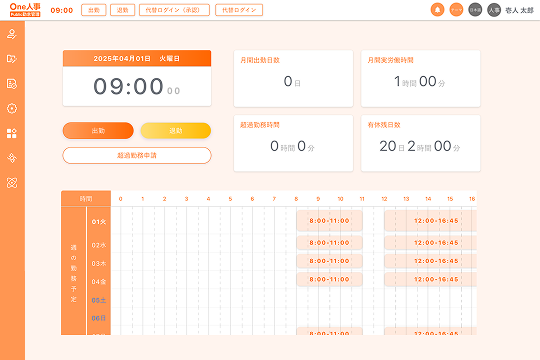Click the yellow 退勤 clock-out button
Screen dimensions: 540x360
tap(176, 131)
